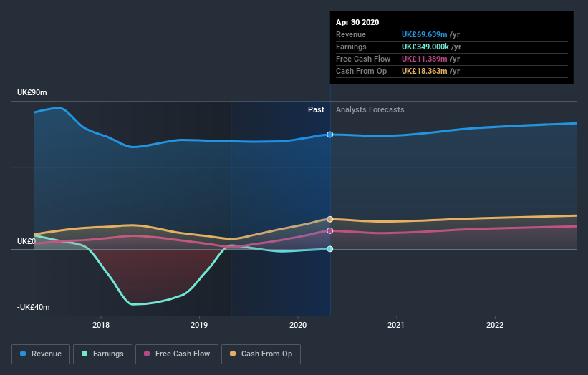Click the UK£0 y-axis label
The height and width of the screenshot is (375, 588).
pyautogui.click(x=26, y=241)
